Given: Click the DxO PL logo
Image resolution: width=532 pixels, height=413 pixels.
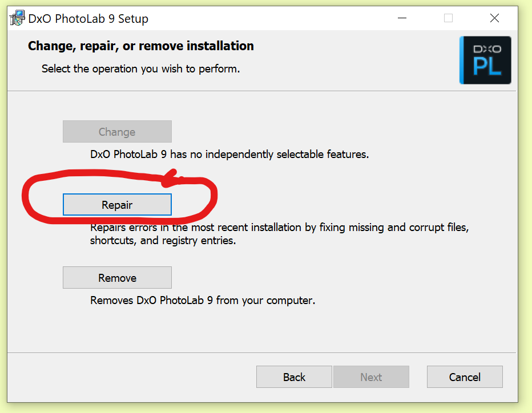Looking at the screenshot, I should pyautogui.click(x=485, y=60).
